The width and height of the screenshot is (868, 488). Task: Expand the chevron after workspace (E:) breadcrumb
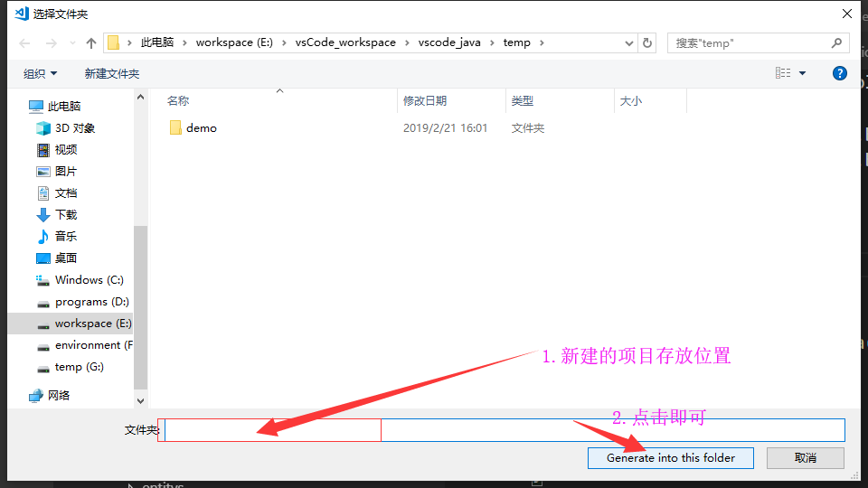[284, 42]
